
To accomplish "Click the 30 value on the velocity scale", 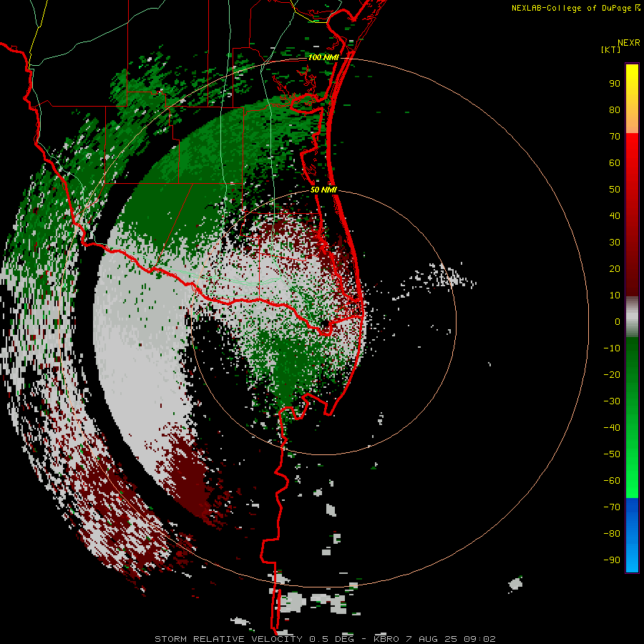I will [615, 243].
